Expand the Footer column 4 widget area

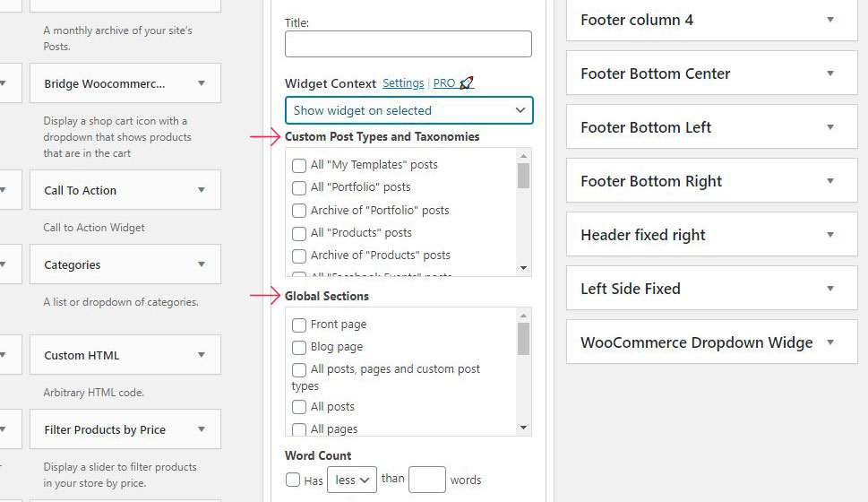tap(829, 20)
